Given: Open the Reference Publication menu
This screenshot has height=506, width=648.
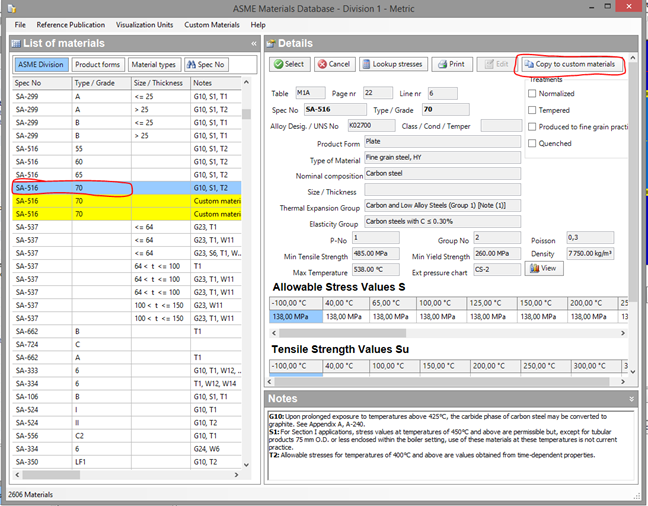Looking at the screenshot, I should pyautogui.click(x=71, y=25).
